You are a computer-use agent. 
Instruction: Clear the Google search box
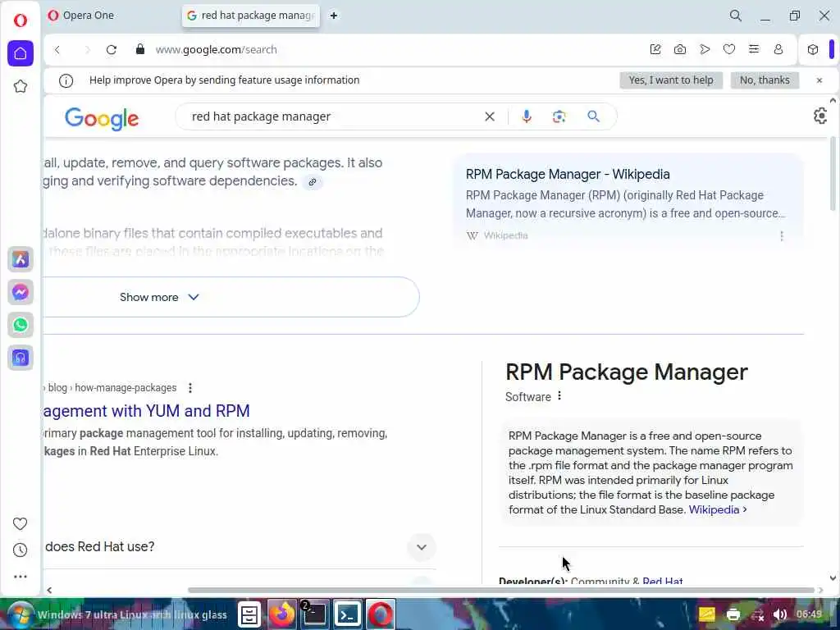click(490, 116)
